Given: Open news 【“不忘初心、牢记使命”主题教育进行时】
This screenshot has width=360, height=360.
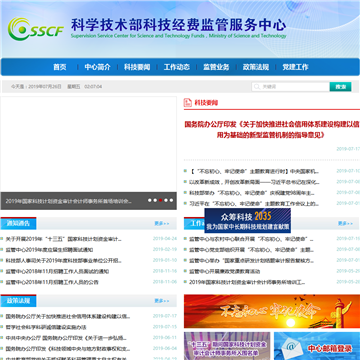Looking at the screenshot, I should [x=254, y=171].
